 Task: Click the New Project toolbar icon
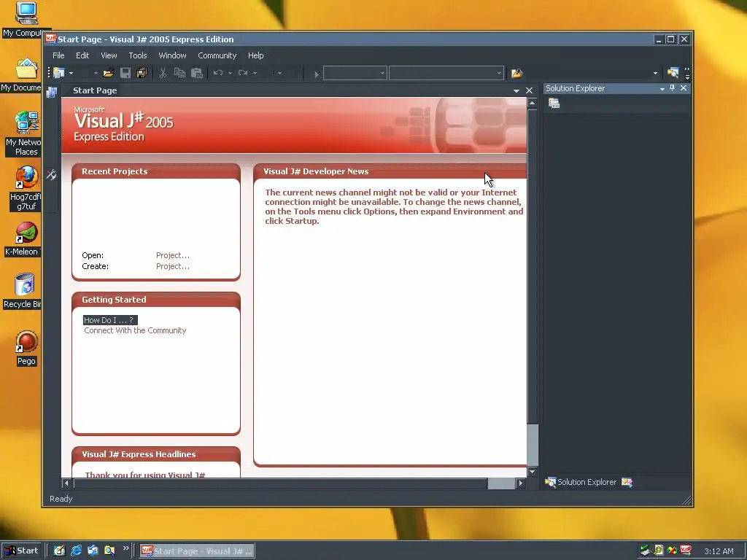[x=59, y=73]
